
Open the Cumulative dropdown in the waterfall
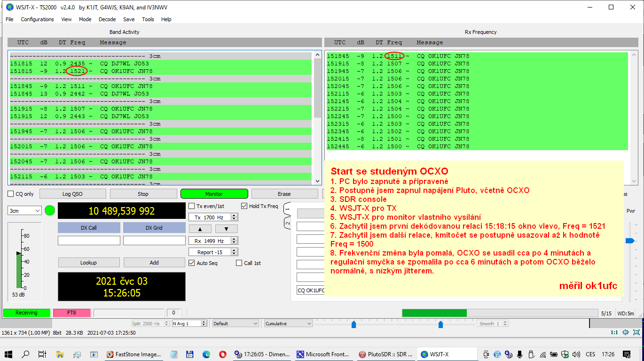click(x=288, y=323)
